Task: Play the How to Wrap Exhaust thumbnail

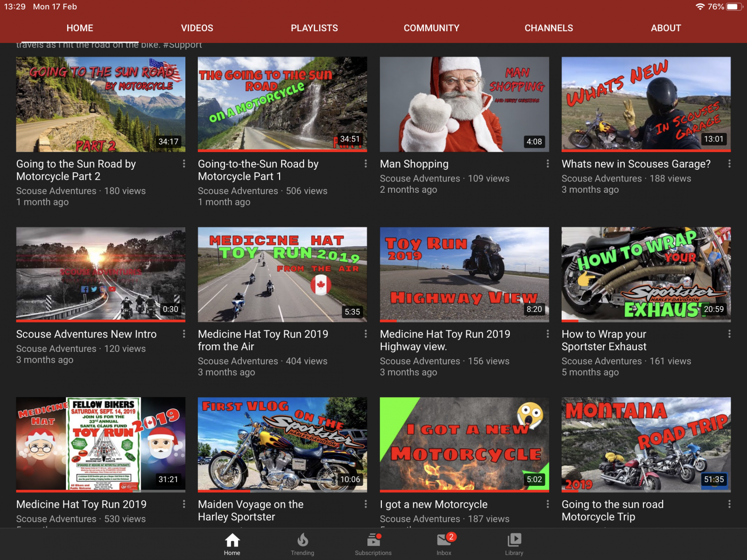Action: point(646,275)
